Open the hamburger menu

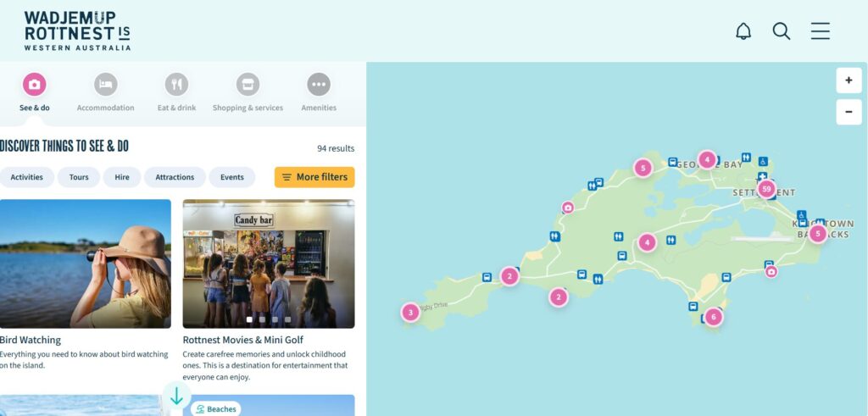(x=821, y=31)
